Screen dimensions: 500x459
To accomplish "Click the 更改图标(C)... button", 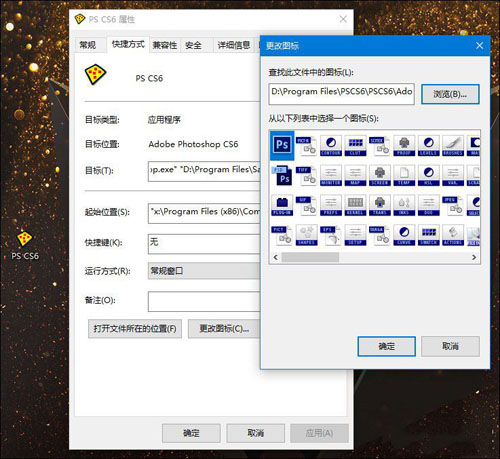I will 224,329.
